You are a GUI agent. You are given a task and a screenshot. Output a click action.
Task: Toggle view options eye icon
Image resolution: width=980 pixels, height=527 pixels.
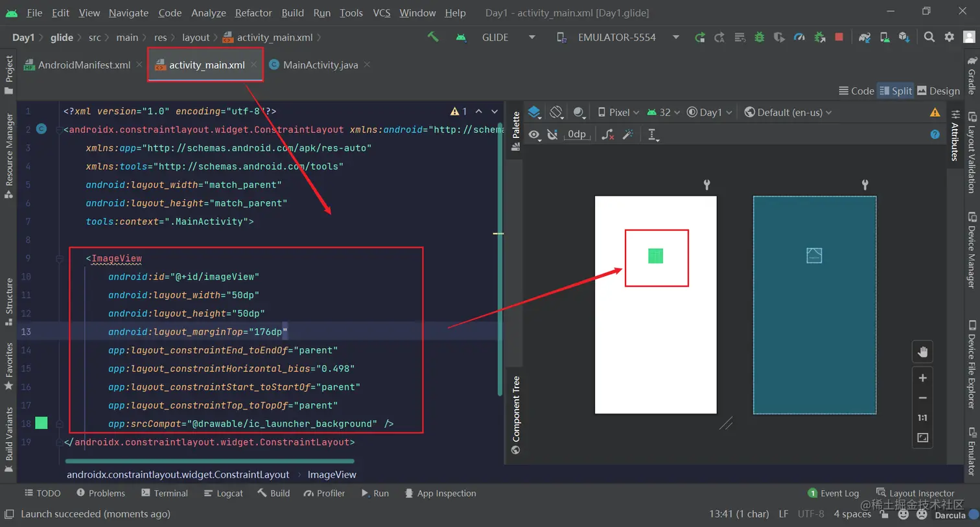[x=533, y=134]
